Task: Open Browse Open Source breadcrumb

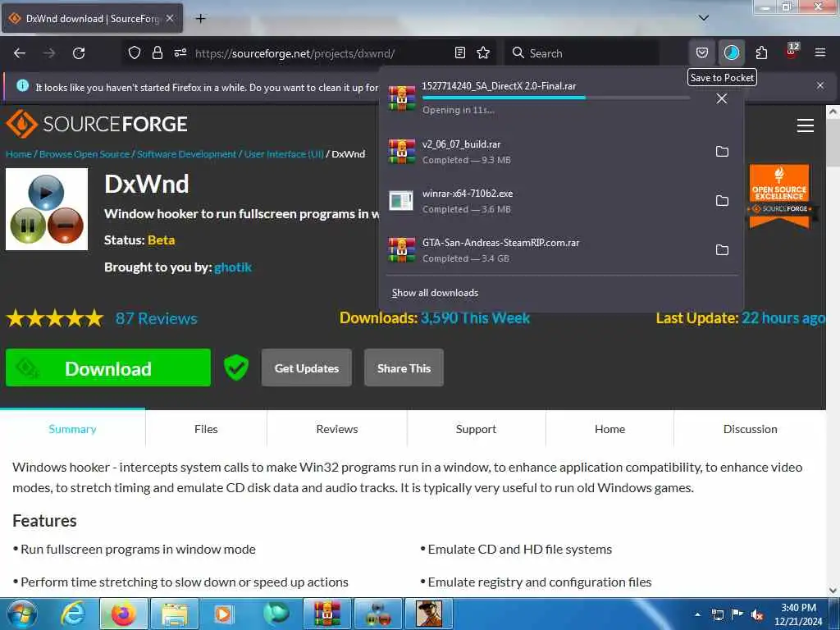Action: (84, 153)
